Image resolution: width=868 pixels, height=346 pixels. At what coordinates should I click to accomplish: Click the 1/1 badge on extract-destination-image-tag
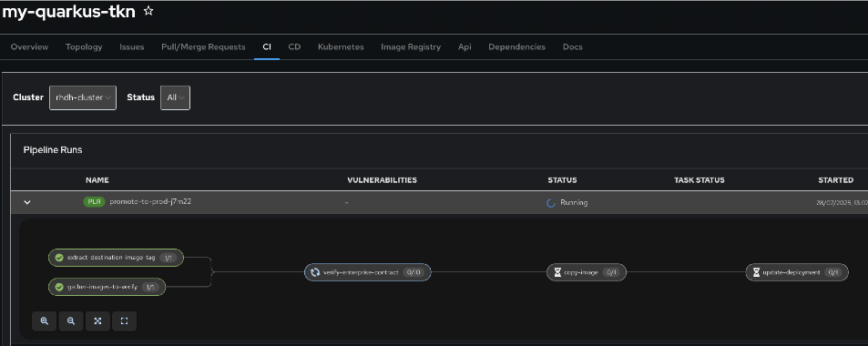[x=168, y=258]
